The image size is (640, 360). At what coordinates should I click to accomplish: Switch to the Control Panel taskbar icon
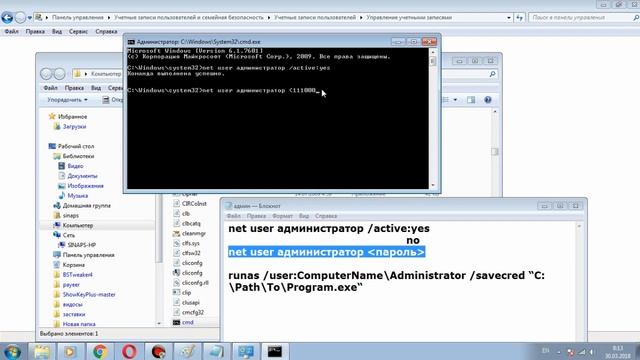pyautogui.click(x=246, y=351)
